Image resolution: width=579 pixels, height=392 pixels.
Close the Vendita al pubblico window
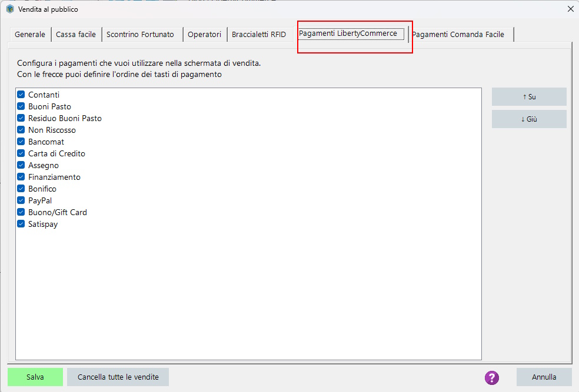[571, 9]
